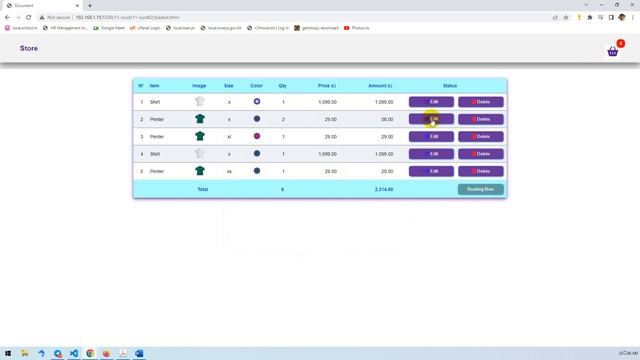This screenshot has height=360, width=640.
Task: Click the Status column header
Action: 450,86
